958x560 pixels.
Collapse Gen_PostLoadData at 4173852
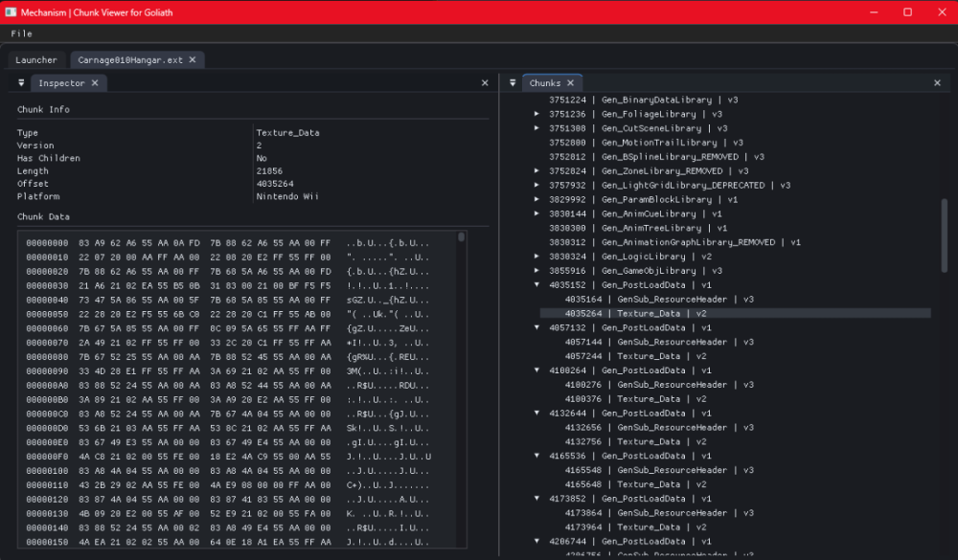[537, 499]
